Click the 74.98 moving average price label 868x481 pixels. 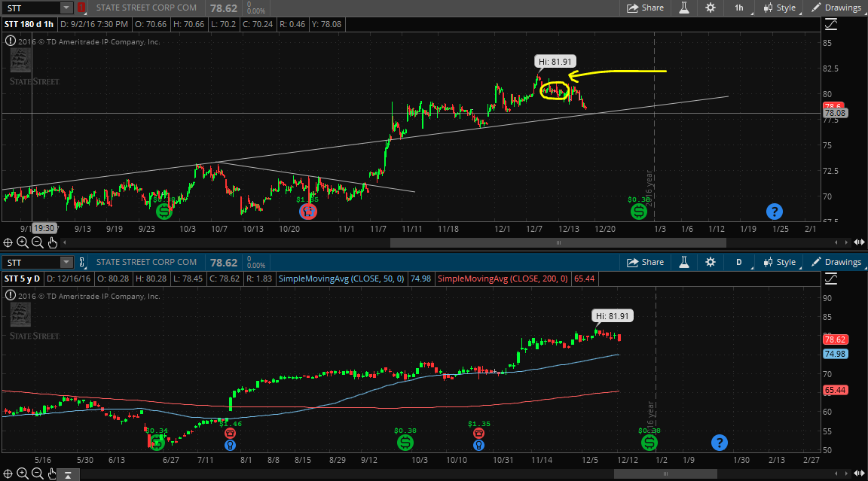[835, 354]
